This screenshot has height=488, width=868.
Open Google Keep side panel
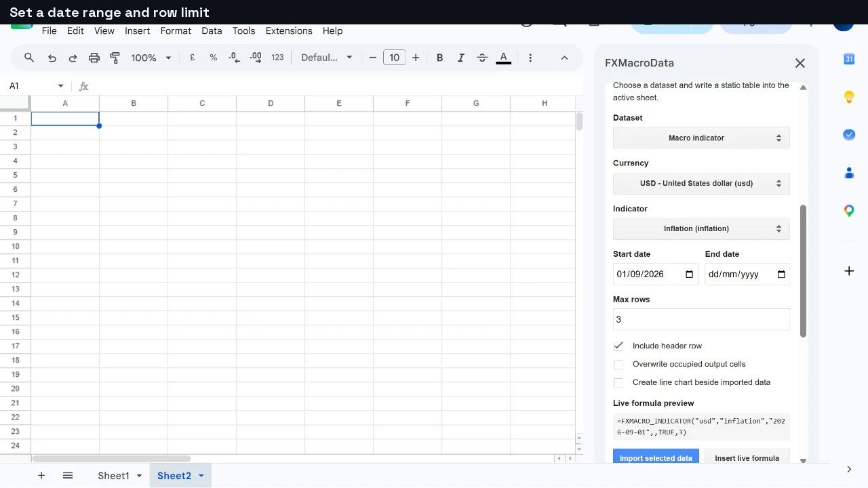click(x=849, y=97)
